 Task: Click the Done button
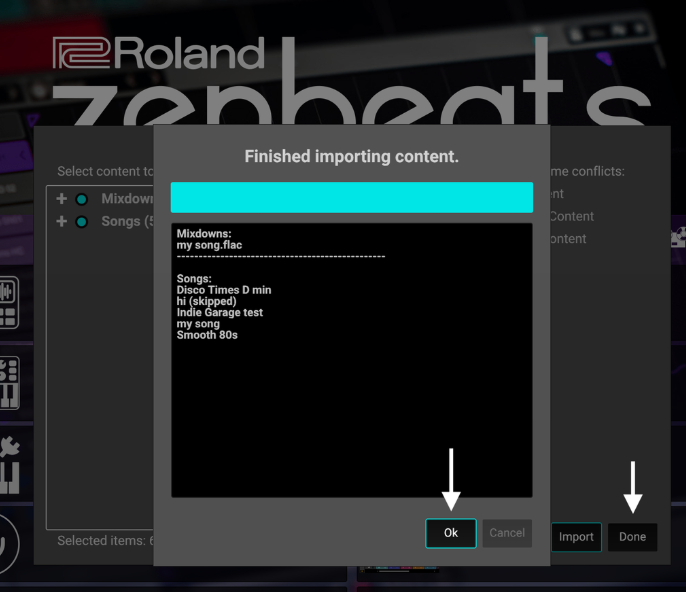(x=633, y=537)
